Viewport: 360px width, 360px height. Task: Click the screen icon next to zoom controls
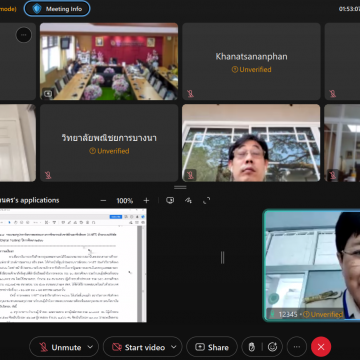click(170, 200)
